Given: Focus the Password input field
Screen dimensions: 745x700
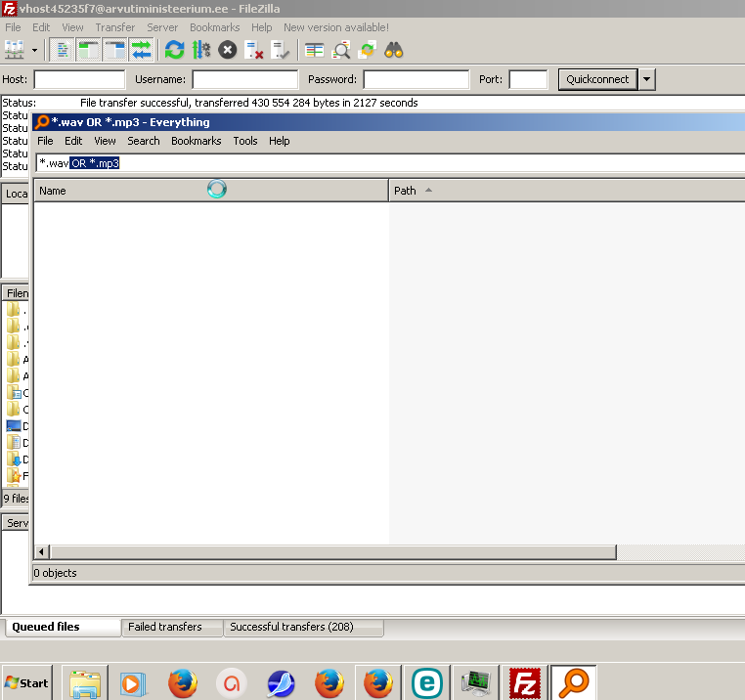Looking at the screenshot, I should [x=416, y=79].
